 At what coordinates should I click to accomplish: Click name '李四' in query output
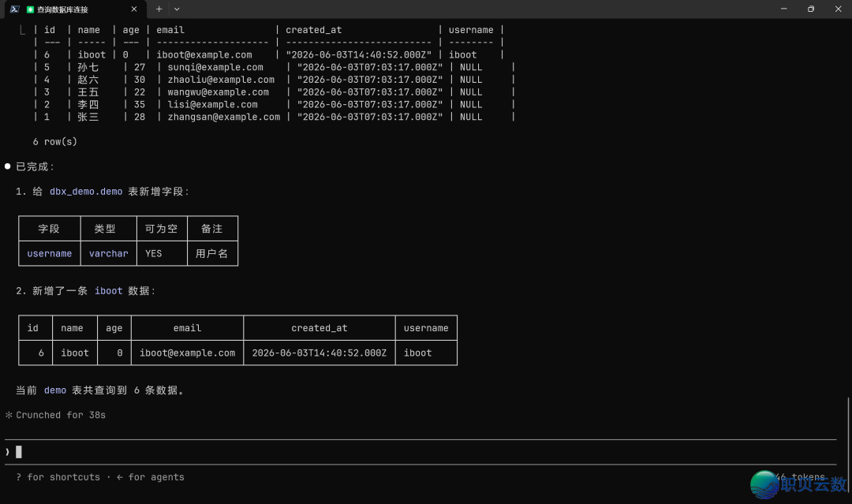[88, 105]
